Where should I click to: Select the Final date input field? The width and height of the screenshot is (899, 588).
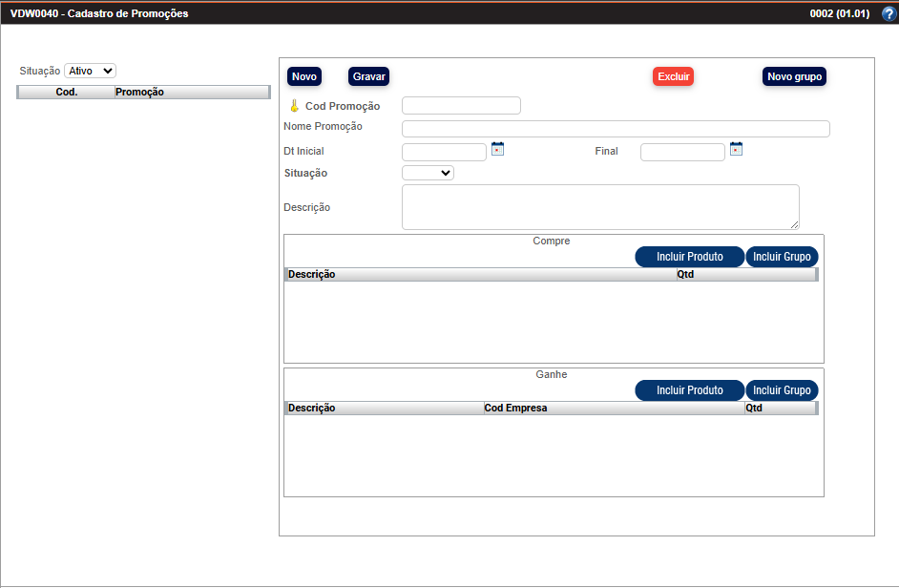pyautogui.click(x=682, y=152)
